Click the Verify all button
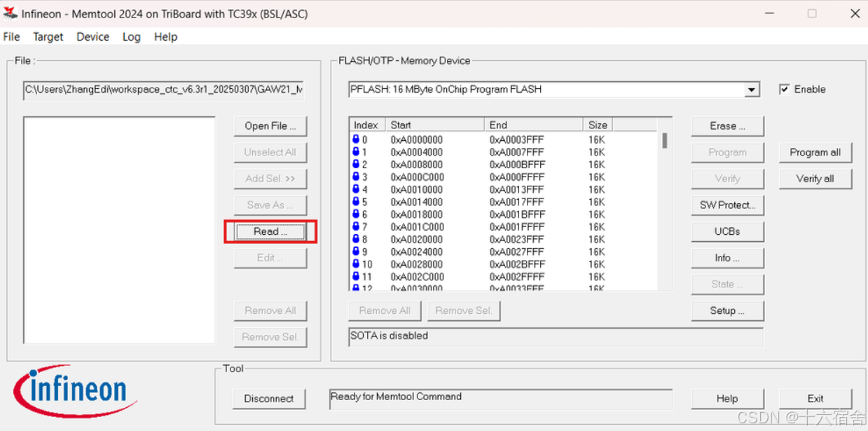Image resolution: width=868 pixels, height=431 pixels. [815, 179]
